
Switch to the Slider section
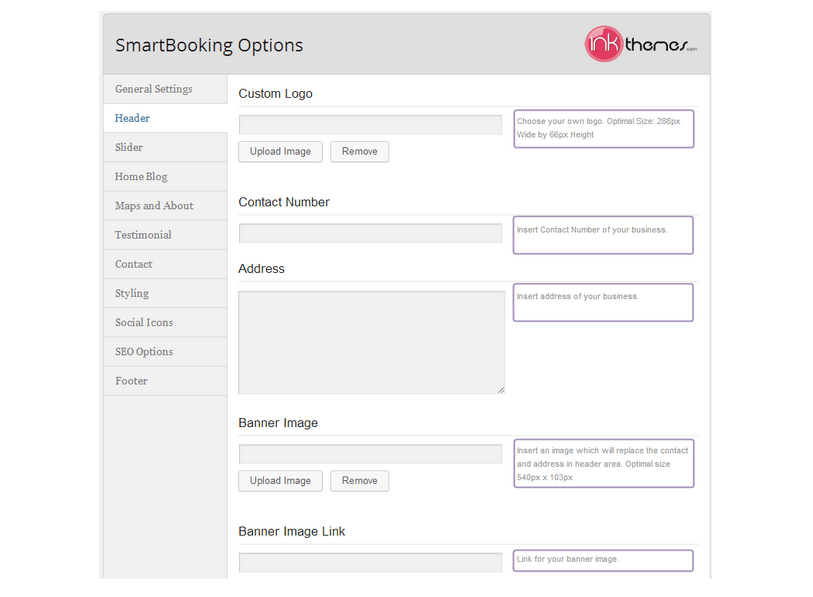click(x=128, y=147)
